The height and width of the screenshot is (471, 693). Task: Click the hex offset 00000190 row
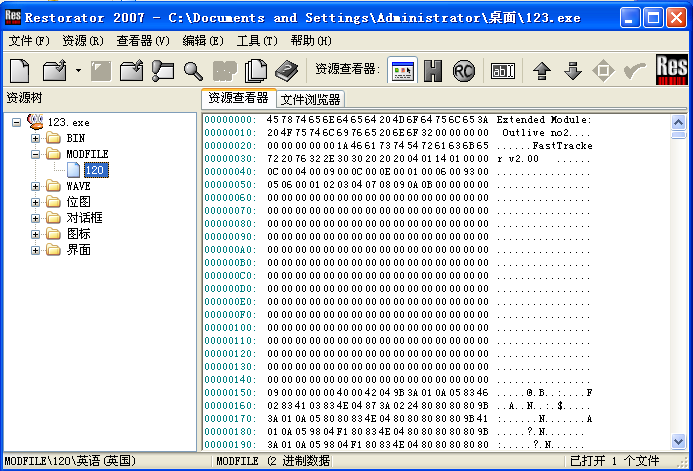tap(398, 444)
